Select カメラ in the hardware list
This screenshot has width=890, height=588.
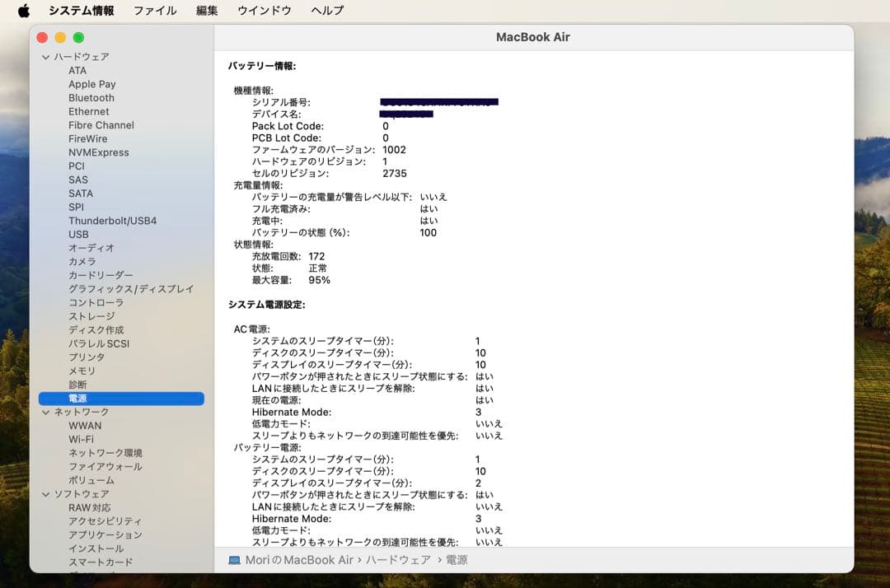click(x=83, y=261)
